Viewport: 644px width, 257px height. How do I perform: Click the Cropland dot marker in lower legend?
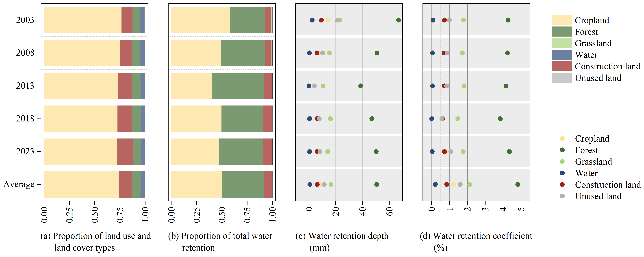click(562, 138)
